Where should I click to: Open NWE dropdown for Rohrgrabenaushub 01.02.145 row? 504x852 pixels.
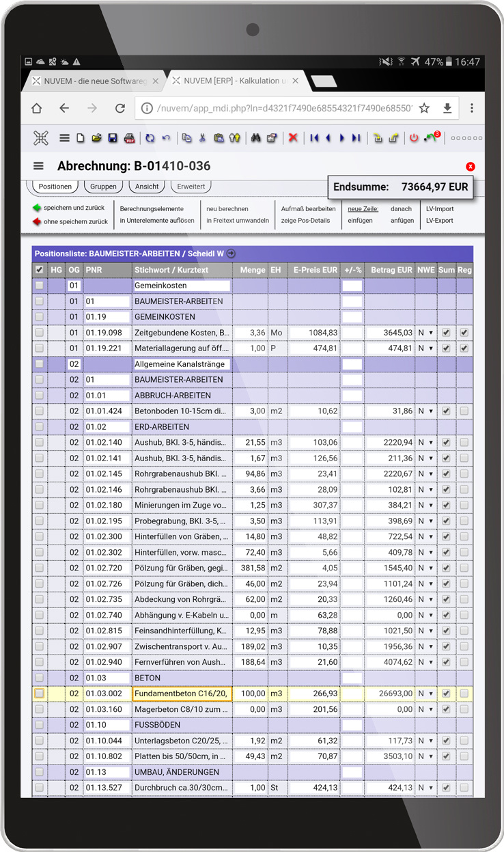click(x=425, y=474)
